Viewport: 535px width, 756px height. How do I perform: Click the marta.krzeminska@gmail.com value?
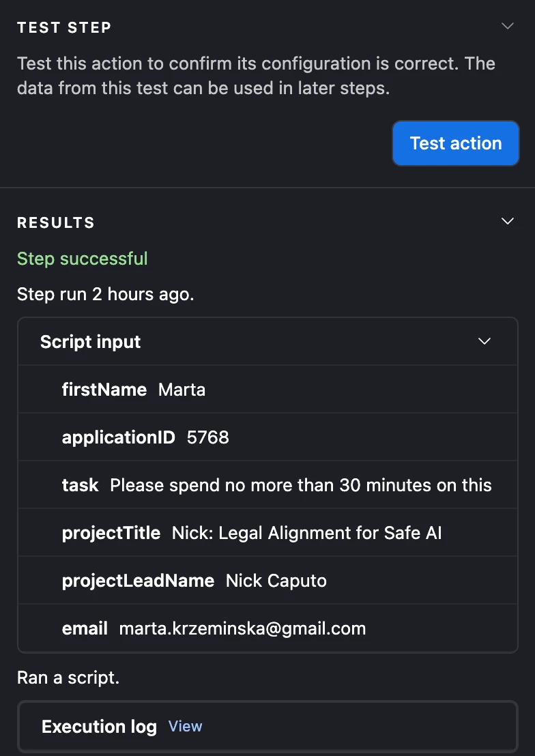tap(242, 628)
